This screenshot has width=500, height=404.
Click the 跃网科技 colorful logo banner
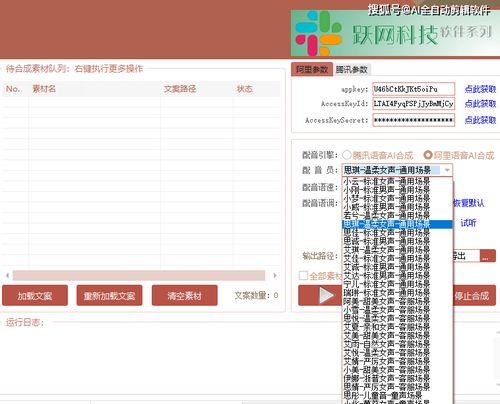pos(395,33)
